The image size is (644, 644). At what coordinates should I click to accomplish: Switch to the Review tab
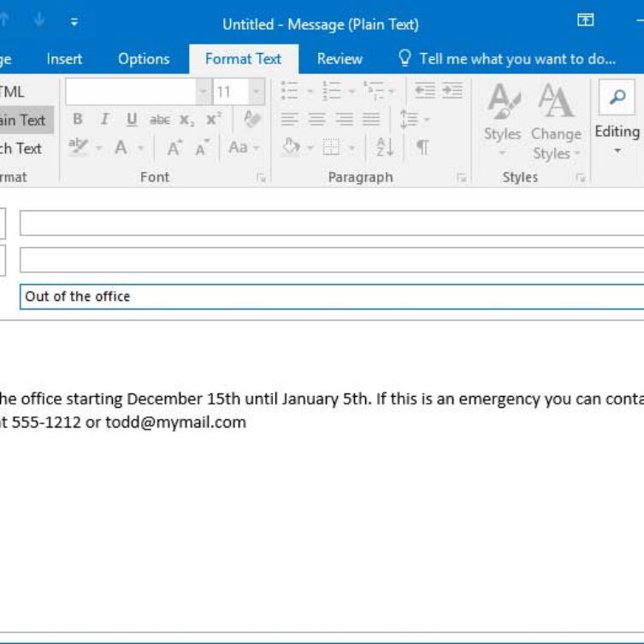[x=340, y=59]
